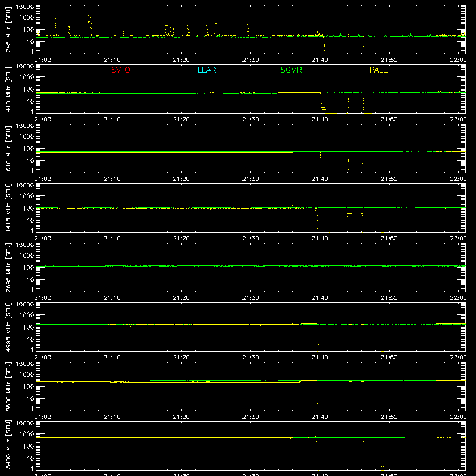Select the 410 MHz [SFU] axis label

[x=8, y=89]
